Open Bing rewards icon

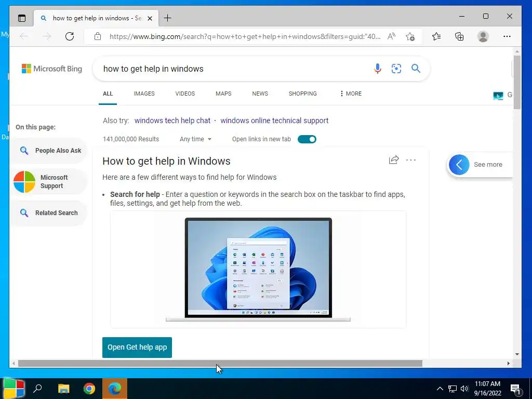(498, 96)
